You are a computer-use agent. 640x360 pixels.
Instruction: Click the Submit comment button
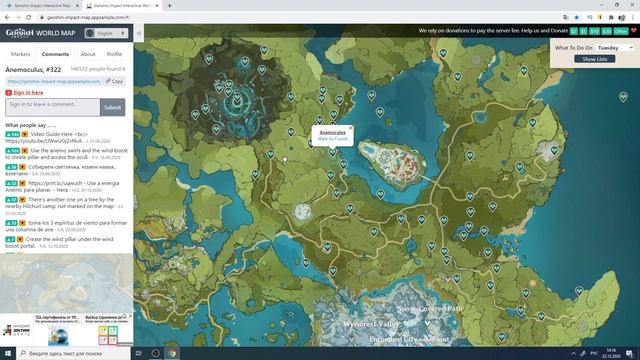[113, 107]
